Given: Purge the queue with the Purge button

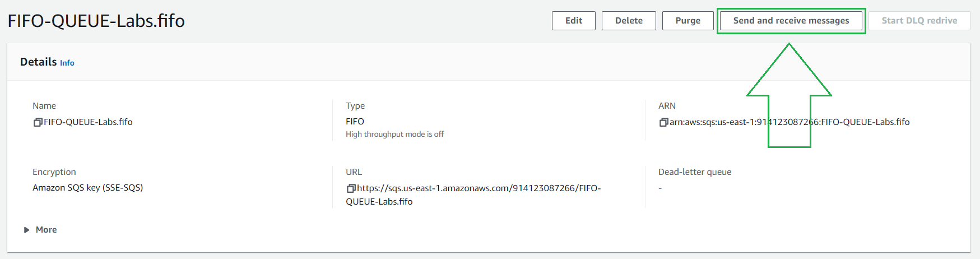Looking at the screenshot, I should (688, 21).
